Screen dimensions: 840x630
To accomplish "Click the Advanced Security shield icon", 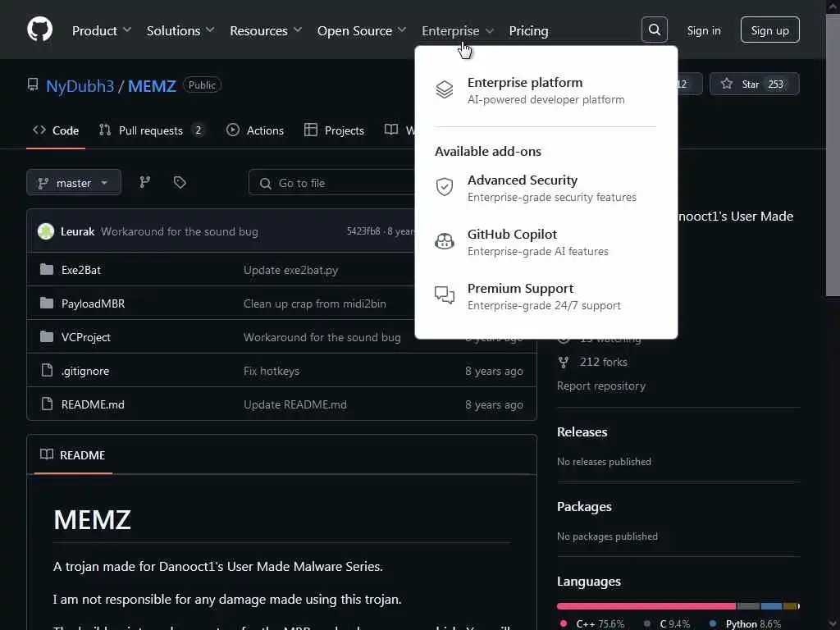I will tap(444, 187).
